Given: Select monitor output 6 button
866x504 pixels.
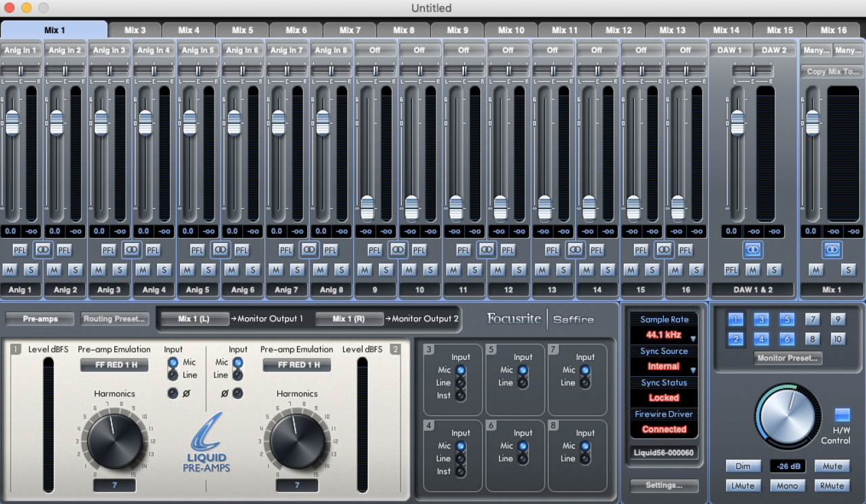Looking at the screenshot, I should 786,339.
